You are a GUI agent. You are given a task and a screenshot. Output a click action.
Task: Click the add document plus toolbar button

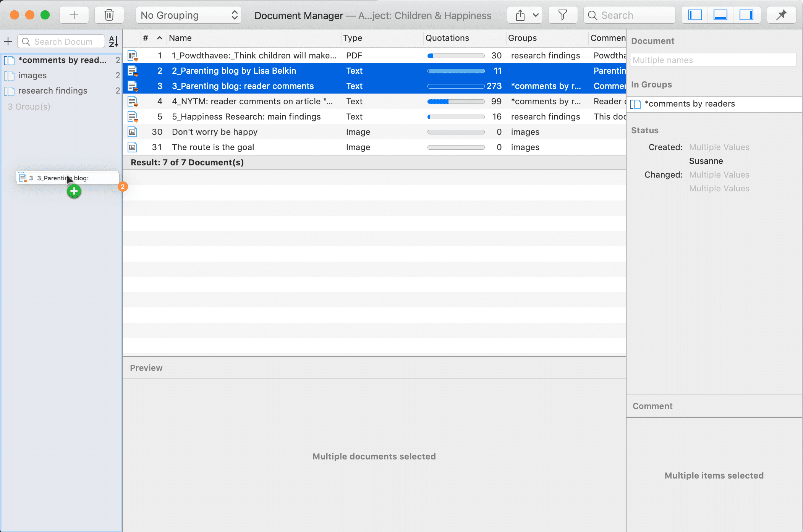tap(74, 15)
